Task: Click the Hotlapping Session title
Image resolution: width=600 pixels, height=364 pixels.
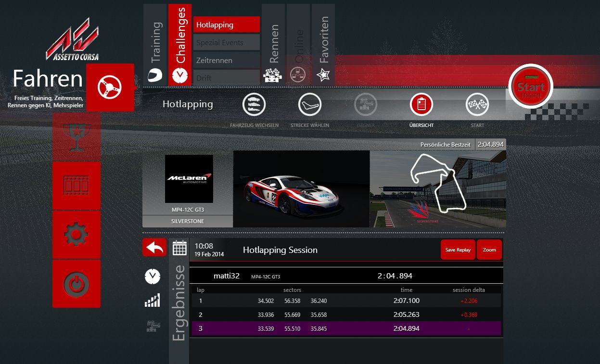Action: (280, 250)
